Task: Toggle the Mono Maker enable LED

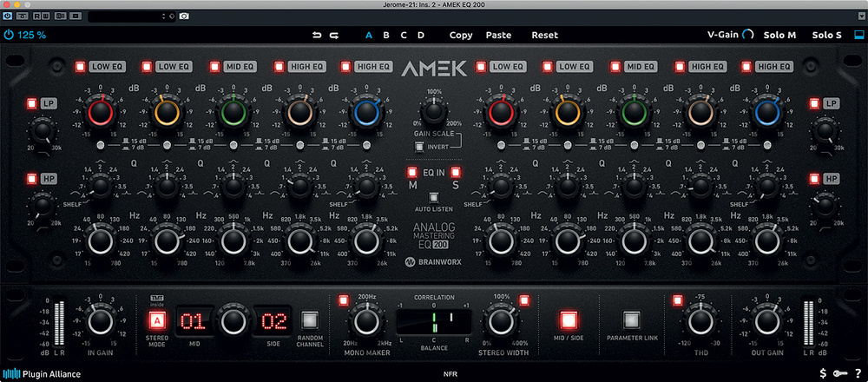Action: [344, 300]
